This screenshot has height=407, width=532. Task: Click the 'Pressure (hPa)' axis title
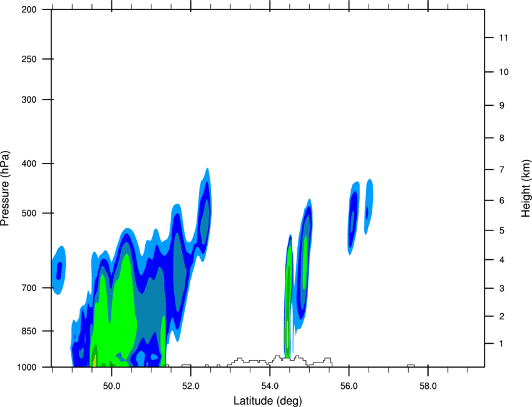[x=5, y=188]
